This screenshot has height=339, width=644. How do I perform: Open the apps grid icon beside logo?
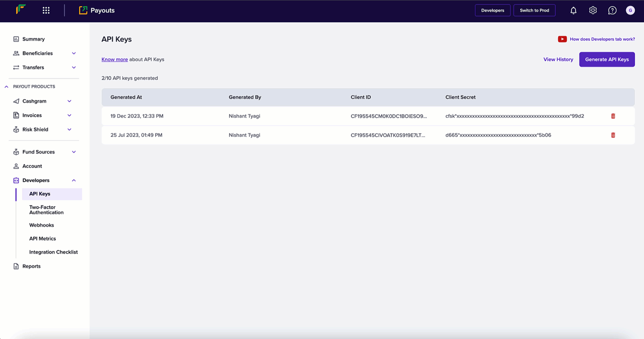46,10
